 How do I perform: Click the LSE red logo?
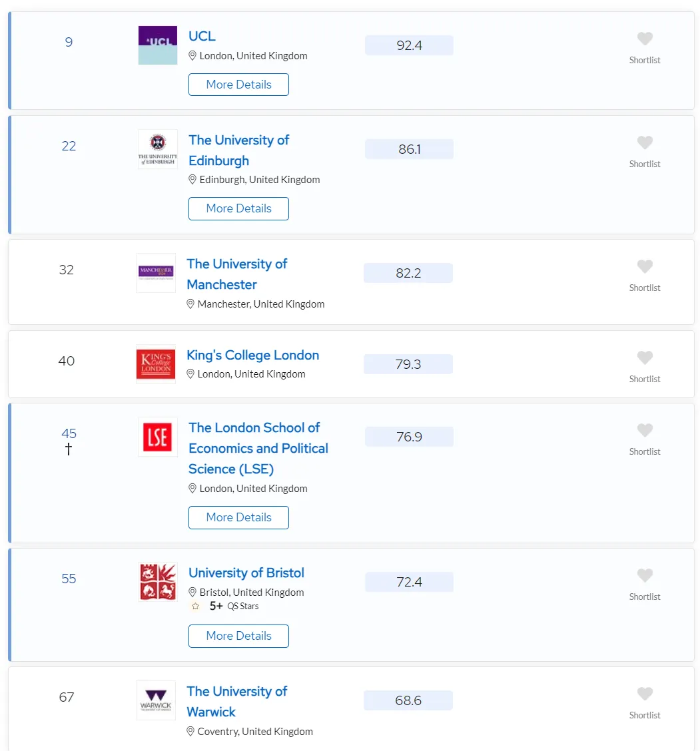(158, 437)
